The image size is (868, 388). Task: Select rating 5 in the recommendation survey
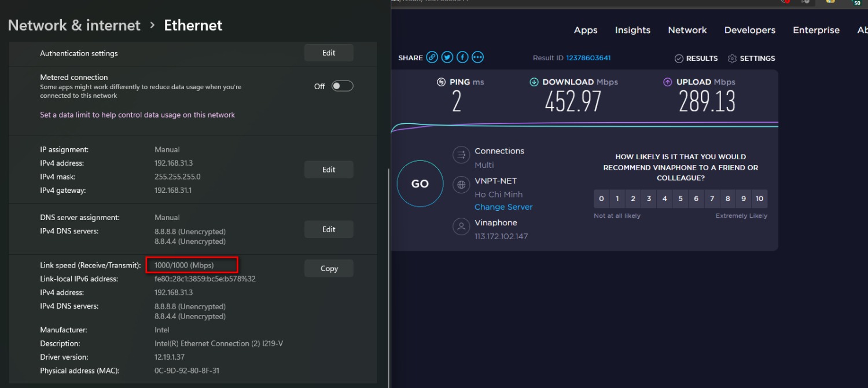[x=680, y=199]
